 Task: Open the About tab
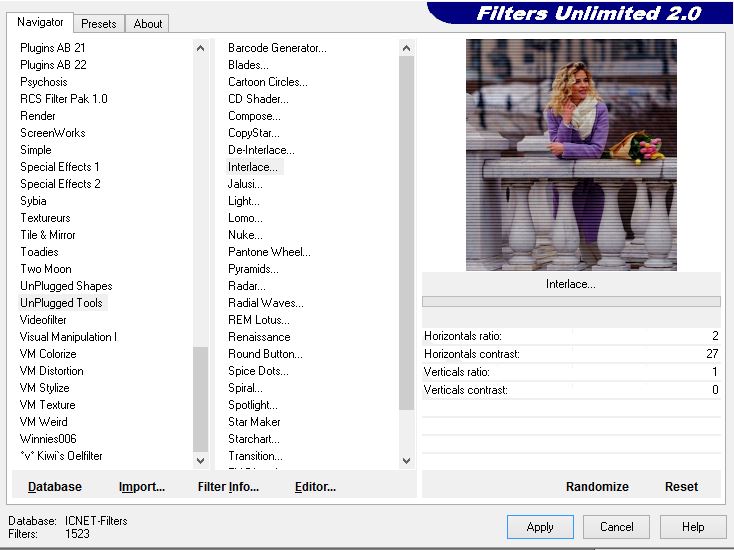click(x=148, y=23)
